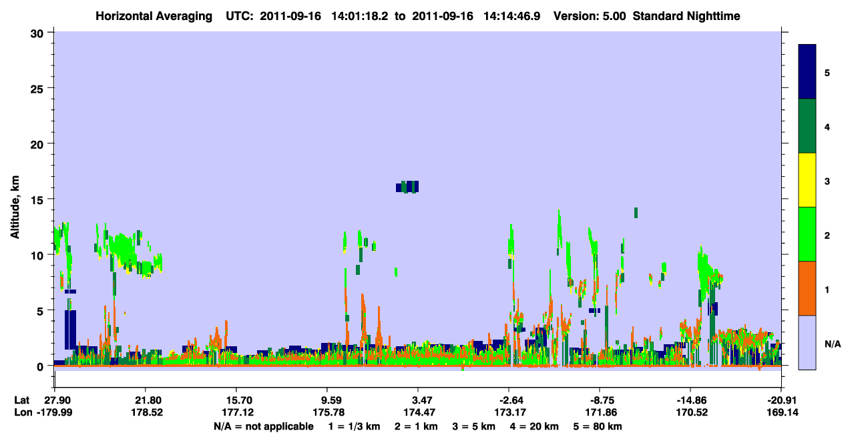Click longitude value -179.99
The height and width of the screenshot is (445, 868).
click(x=54, y=412)
